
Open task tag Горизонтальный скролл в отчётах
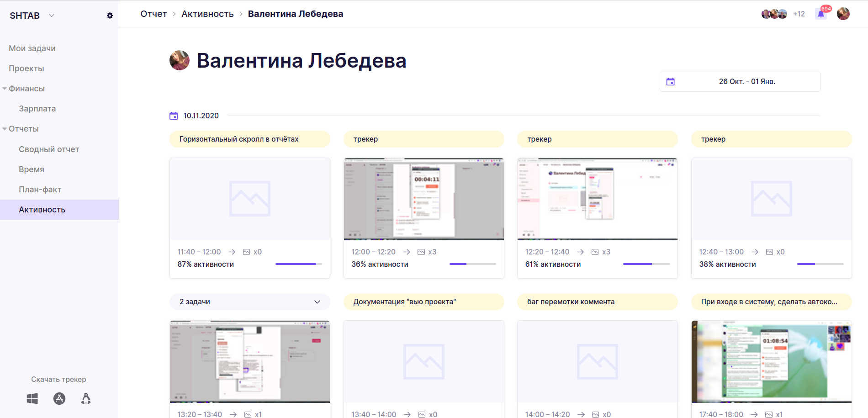coord(250,139)
